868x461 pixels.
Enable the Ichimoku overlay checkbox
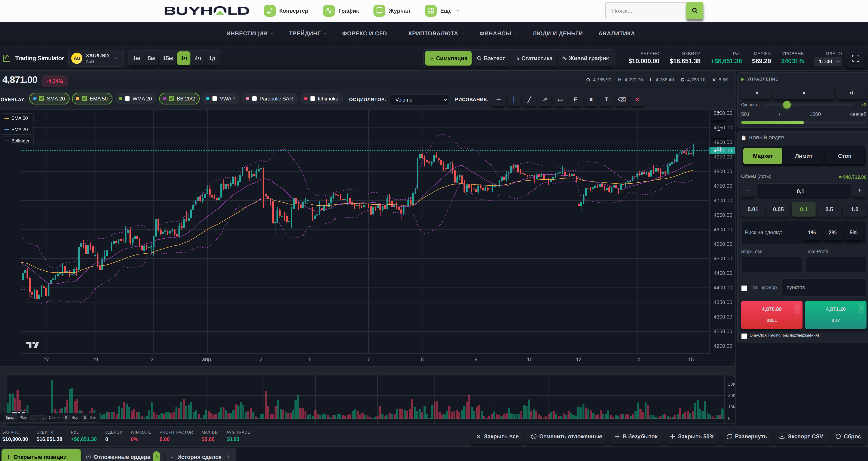pyautogui.click(x=313, y=99)
